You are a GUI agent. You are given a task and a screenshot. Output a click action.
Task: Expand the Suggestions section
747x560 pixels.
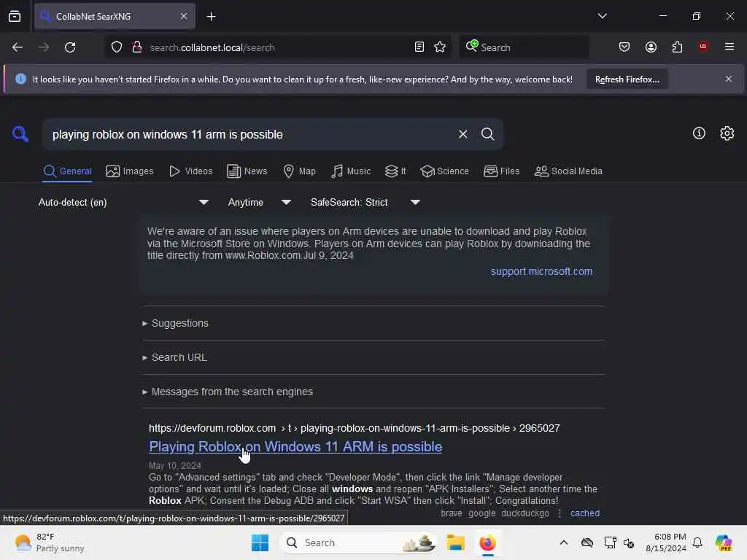[x=179, y=323]
